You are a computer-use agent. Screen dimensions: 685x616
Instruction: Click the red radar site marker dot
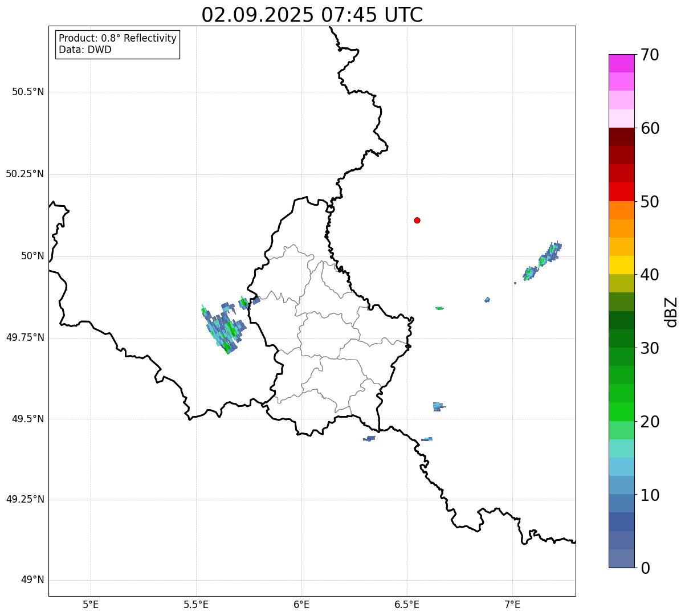pos(417,220)
